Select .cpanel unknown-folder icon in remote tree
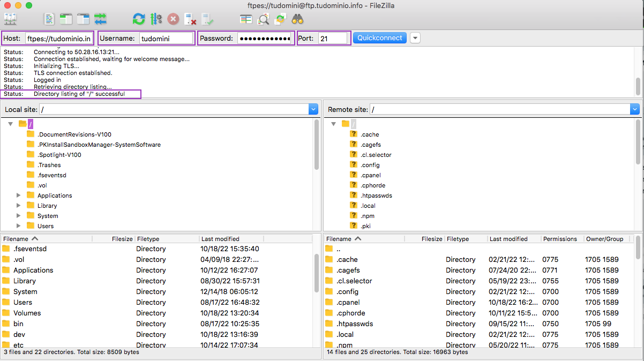The width and height of the screenshot is (644, 361). pyautogui.click(x=354, y=175)
